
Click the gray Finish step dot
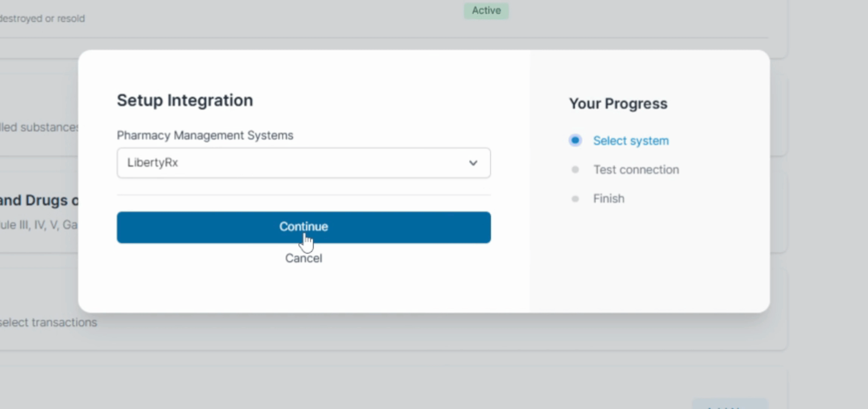575,199
